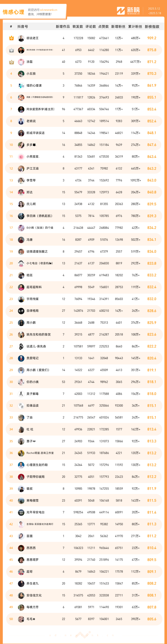Image resolution: width=167 pixels, height=644 pixels.
Task: Click 自律格局 black avatar icon
Action: [21, 311]
